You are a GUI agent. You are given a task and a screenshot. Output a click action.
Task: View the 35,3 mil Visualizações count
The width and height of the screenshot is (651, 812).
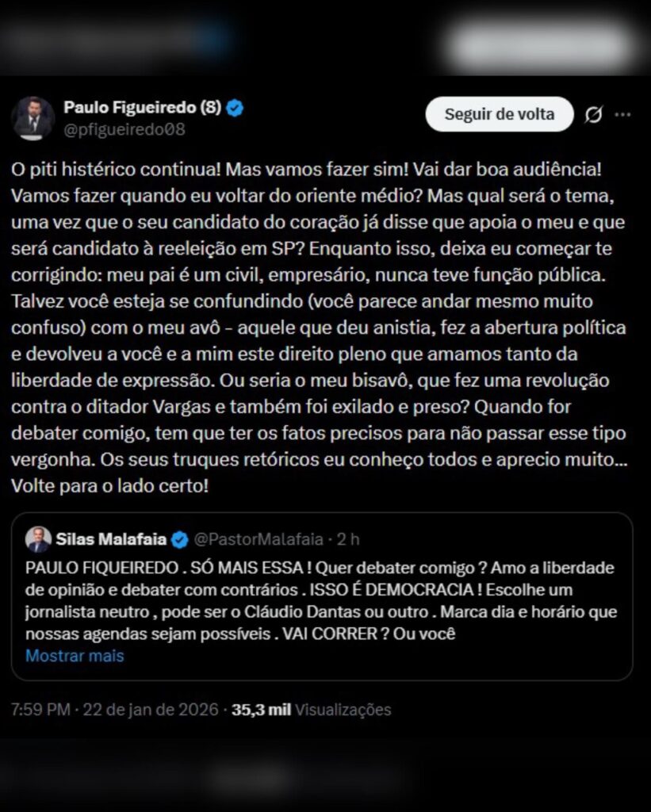311,710
